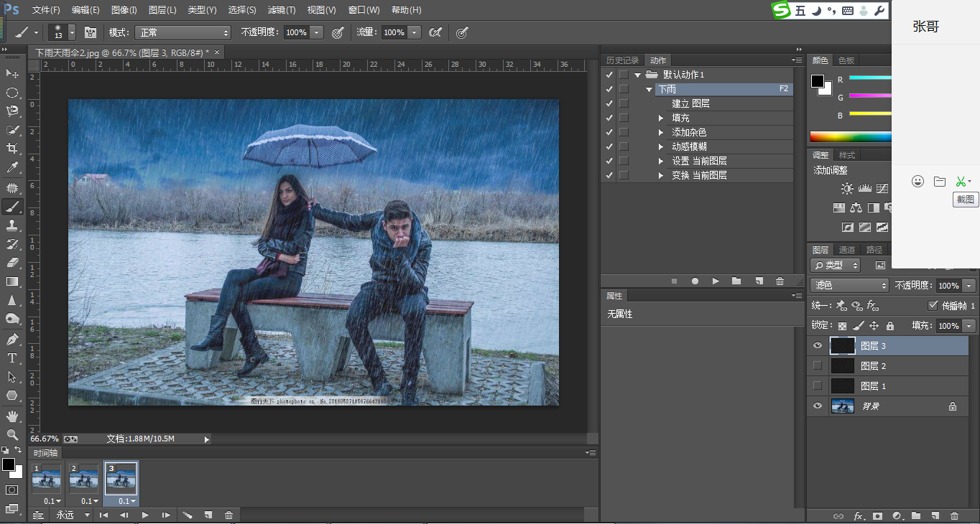
Task: Toggle Quick Mask mode icon
Action: [12, 490]
